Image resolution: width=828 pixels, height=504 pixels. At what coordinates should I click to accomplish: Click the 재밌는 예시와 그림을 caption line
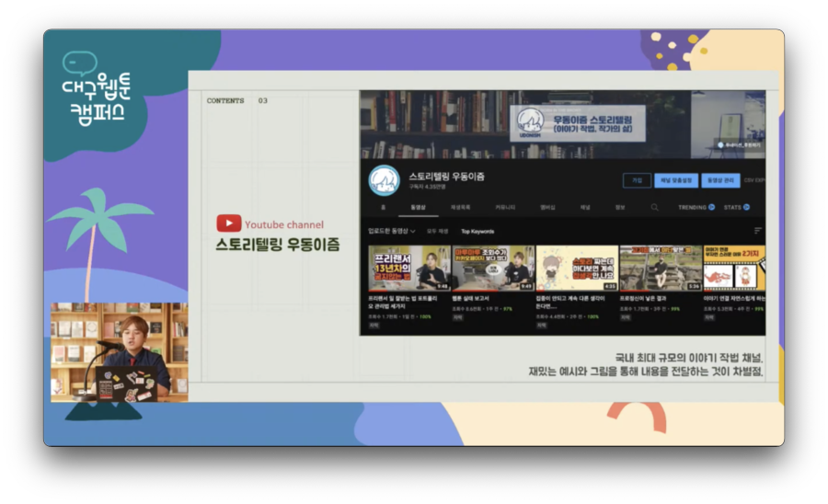pos(646,372)
